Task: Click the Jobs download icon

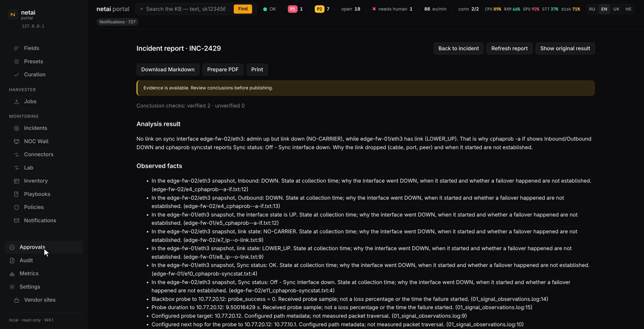Action: [17, 101]
